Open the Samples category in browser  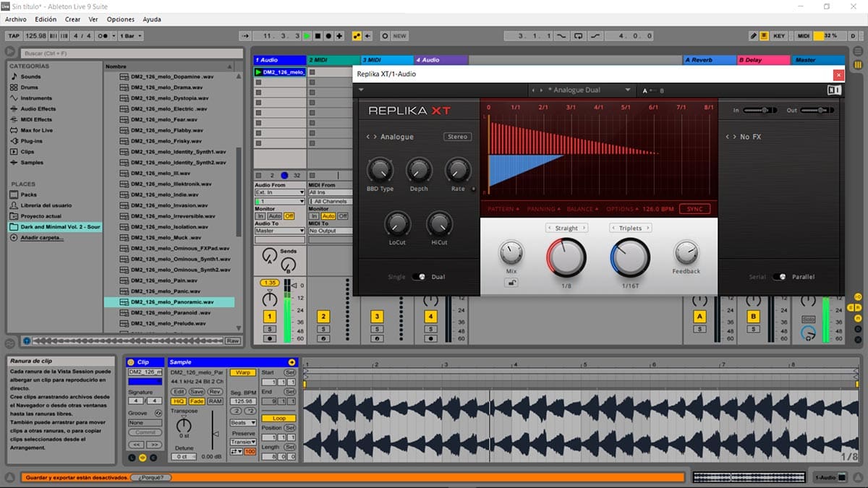[x=31, y=163]
